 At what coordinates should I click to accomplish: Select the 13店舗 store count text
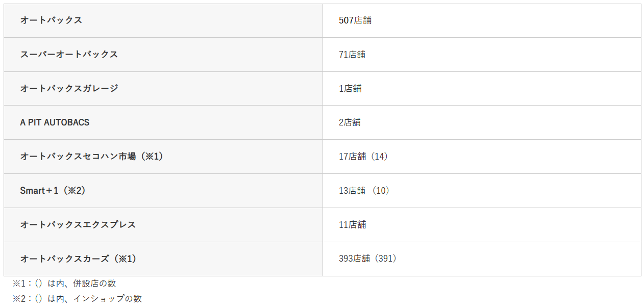coord(353,191)
